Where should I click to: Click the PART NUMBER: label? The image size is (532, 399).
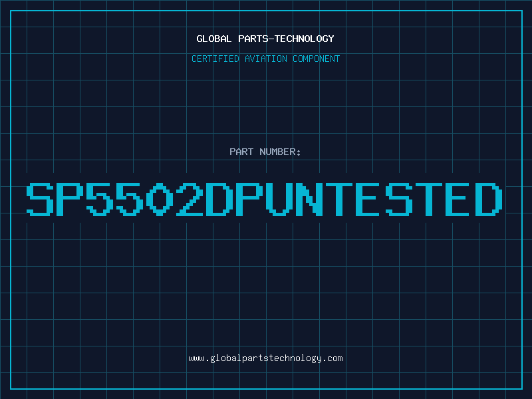[265, 152]
